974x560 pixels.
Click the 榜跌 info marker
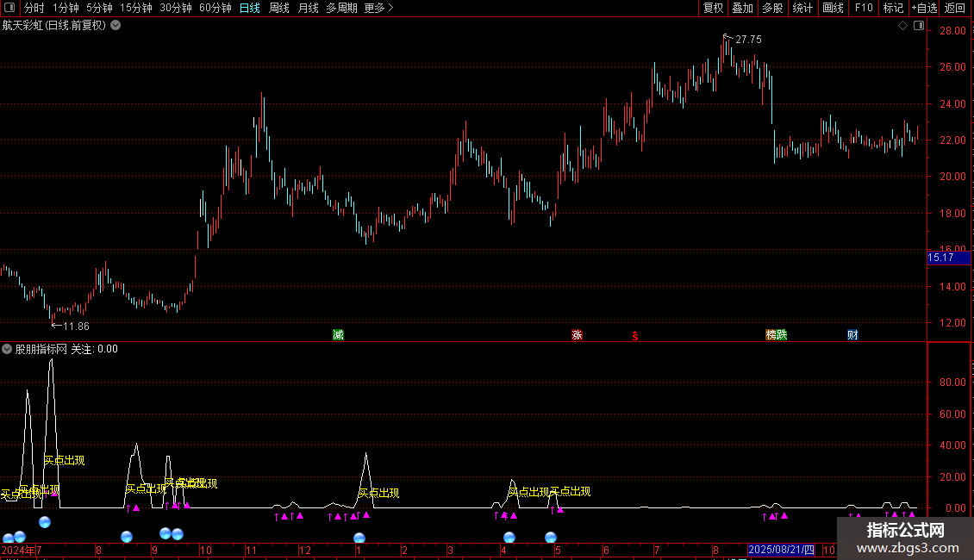(x=777, y=334)
